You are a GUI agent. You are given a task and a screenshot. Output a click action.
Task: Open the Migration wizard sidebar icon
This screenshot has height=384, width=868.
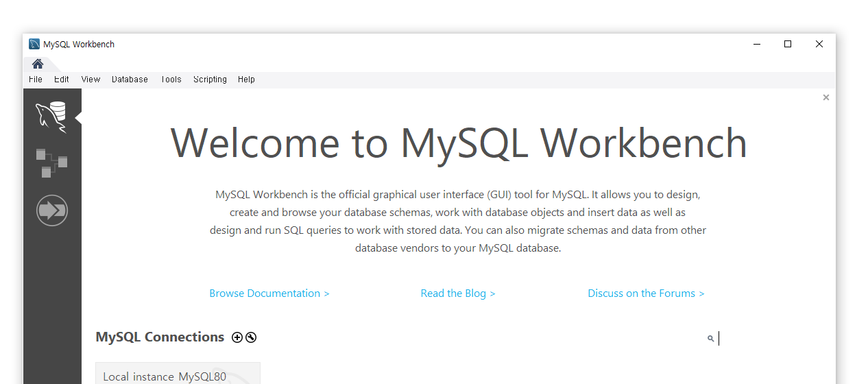pyautogui.click(x=51, y=210)
